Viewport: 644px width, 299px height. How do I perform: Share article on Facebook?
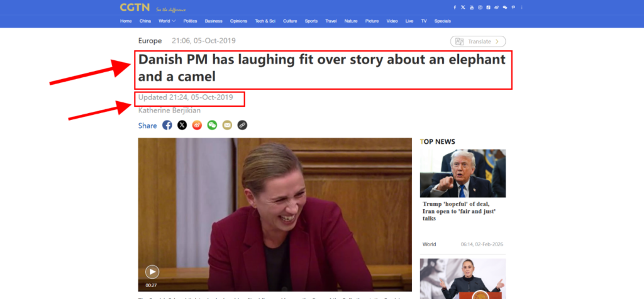click(167, 125)
